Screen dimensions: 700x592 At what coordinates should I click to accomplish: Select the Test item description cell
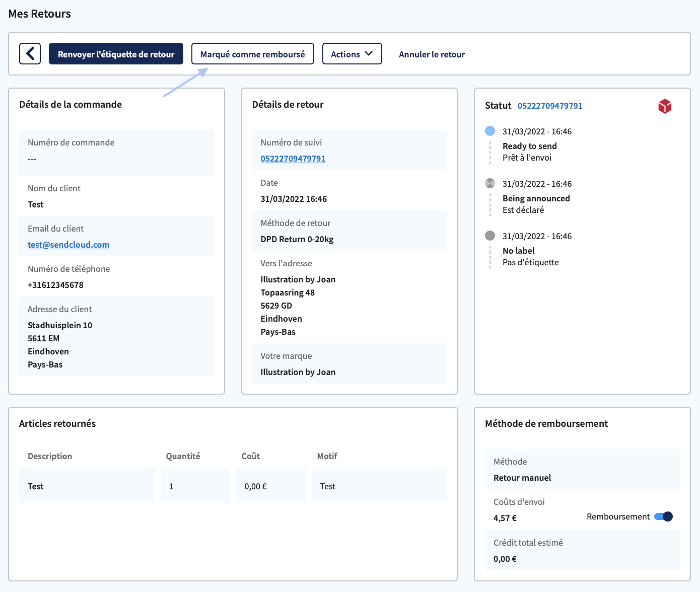coord(87,486)
